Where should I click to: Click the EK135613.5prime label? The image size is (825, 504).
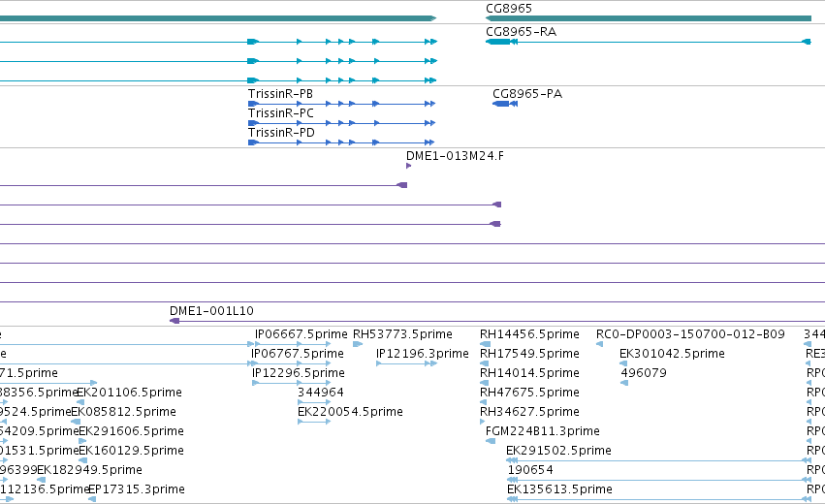coord(559,489)
